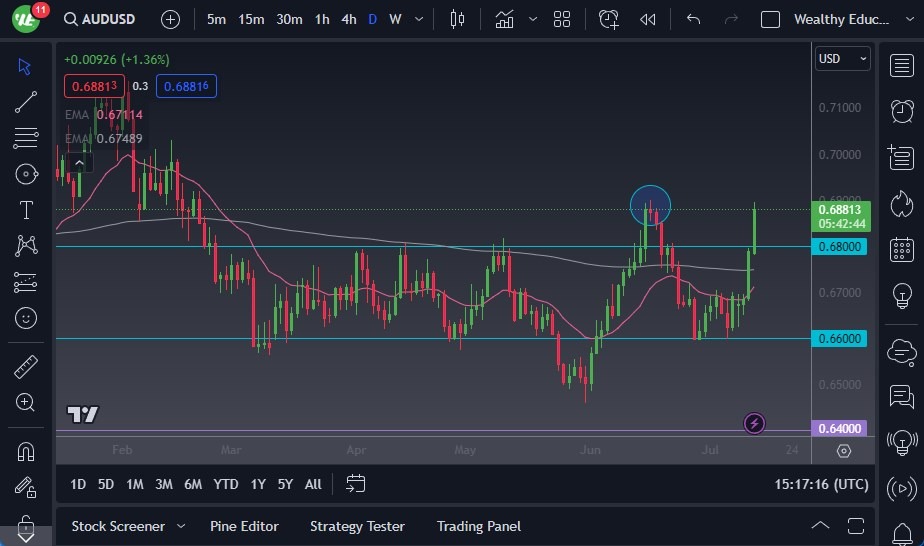The width and height of the screenshot is (924, 546).
Task: Click the Bar Replay rewind icon
Action: click(x=648, y=19)
